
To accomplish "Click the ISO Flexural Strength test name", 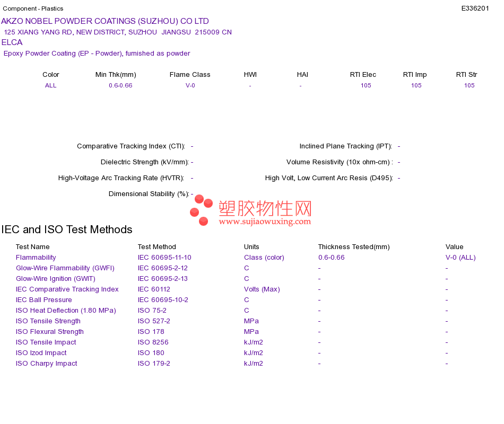I will point(50,331).
